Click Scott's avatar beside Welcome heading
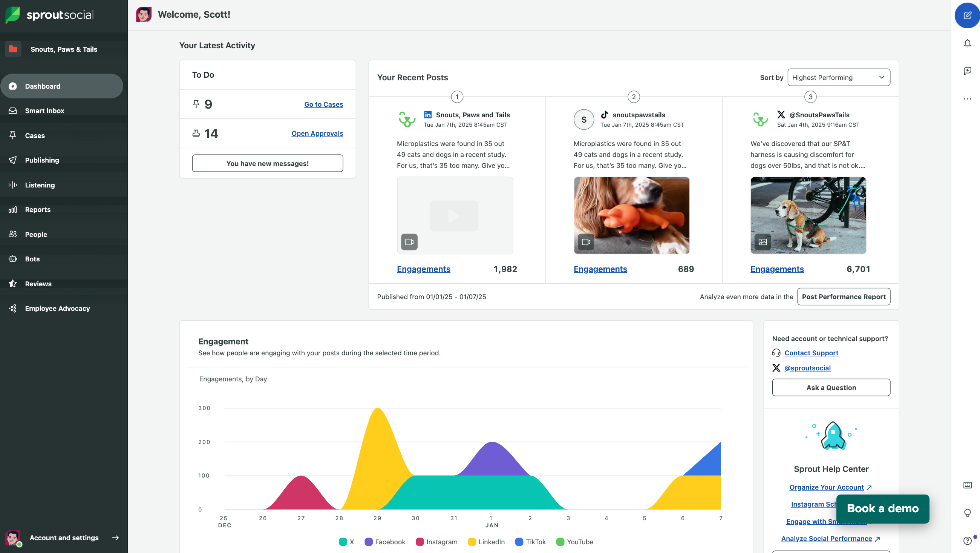Viewport: 980px width, 553px height. point(144,14)
